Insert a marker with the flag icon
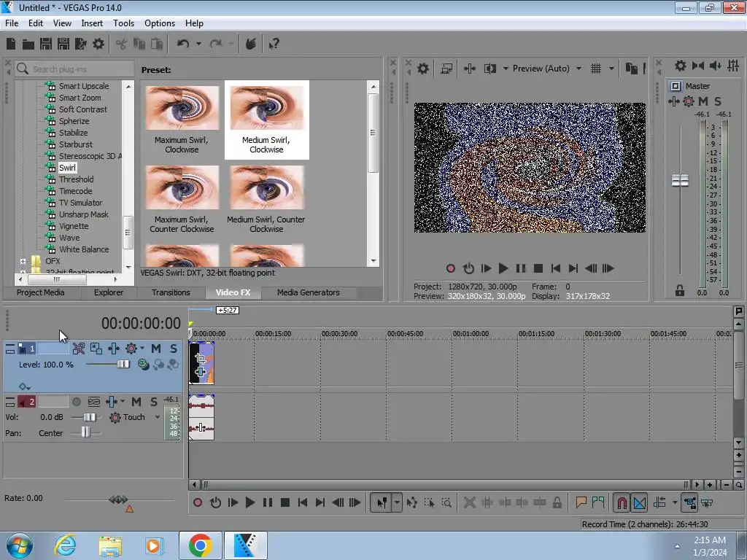 click(x=581, y=502)
